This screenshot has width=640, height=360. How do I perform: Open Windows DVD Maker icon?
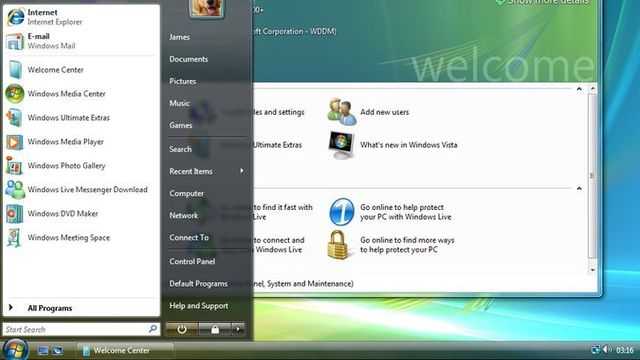[14, 213]
